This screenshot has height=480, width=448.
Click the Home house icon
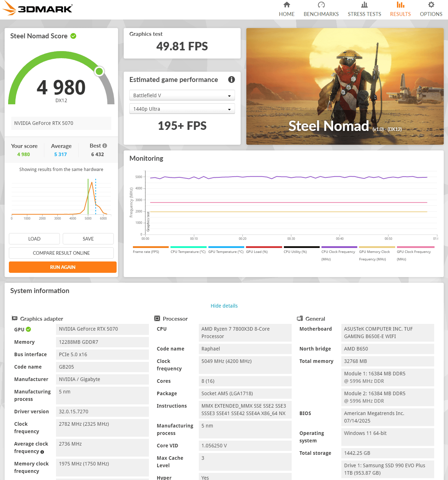287,5
